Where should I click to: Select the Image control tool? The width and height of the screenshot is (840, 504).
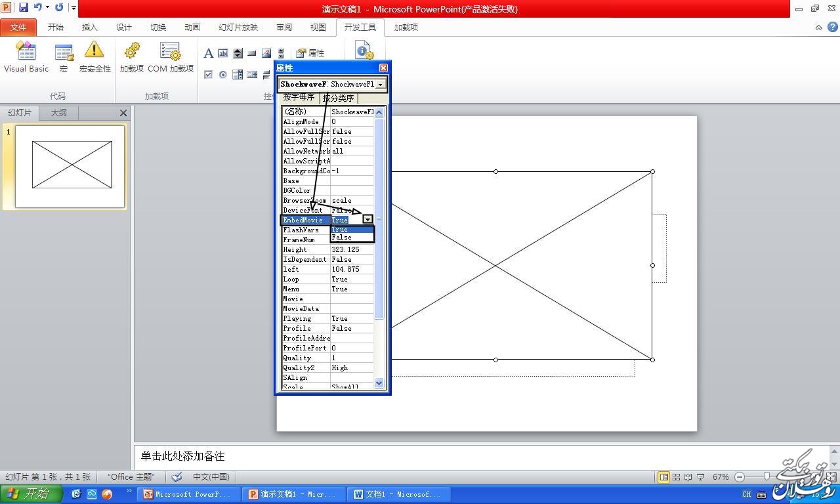(x=266, y=53)
